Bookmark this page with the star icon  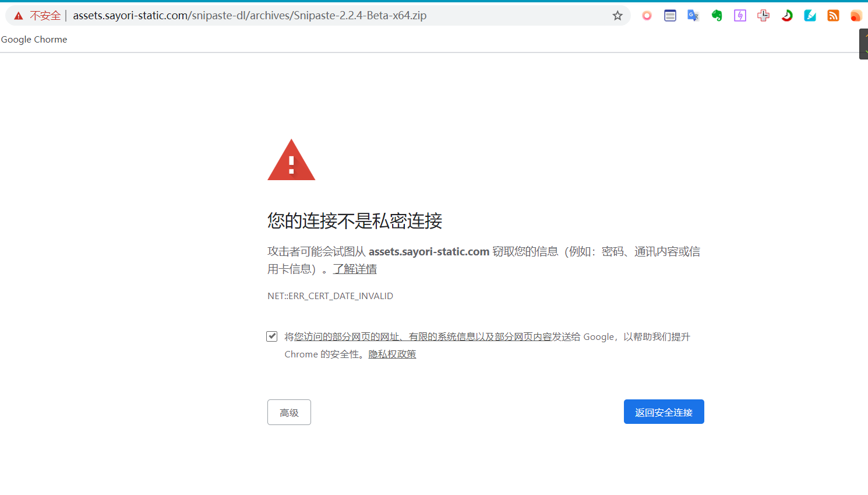coord(617,16)
